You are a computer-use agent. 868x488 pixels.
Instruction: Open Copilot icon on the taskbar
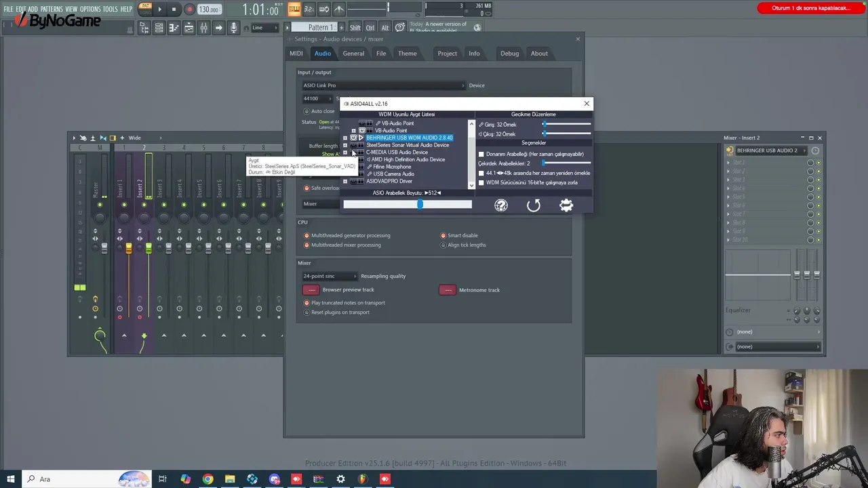(185, 479)
